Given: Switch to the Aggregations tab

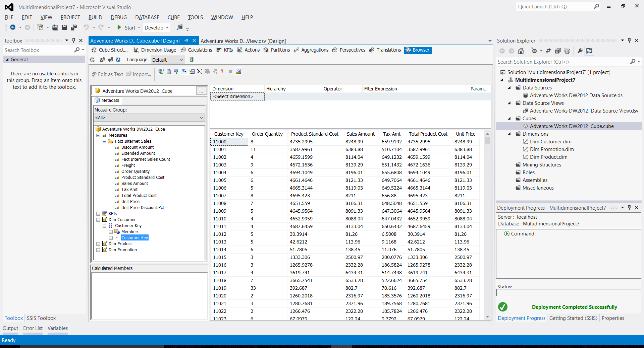Looking at the screenshot, I should click(x=311, y=50).
